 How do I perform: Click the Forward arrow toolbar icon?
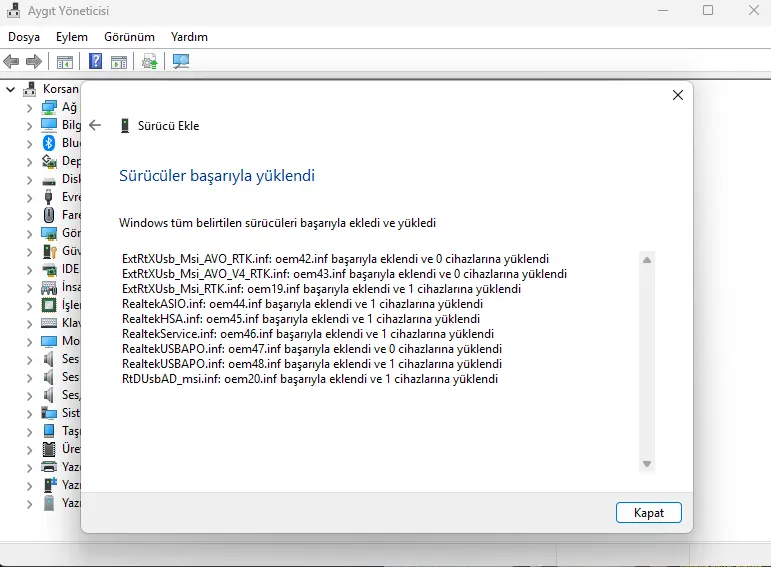(x=33, y=61)
